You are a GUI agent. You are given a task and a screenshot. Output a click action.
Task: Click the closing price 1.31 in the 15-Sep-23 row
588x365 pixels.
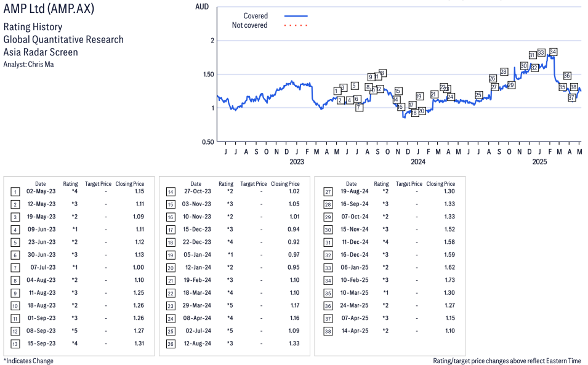click(x=139, y=343)
